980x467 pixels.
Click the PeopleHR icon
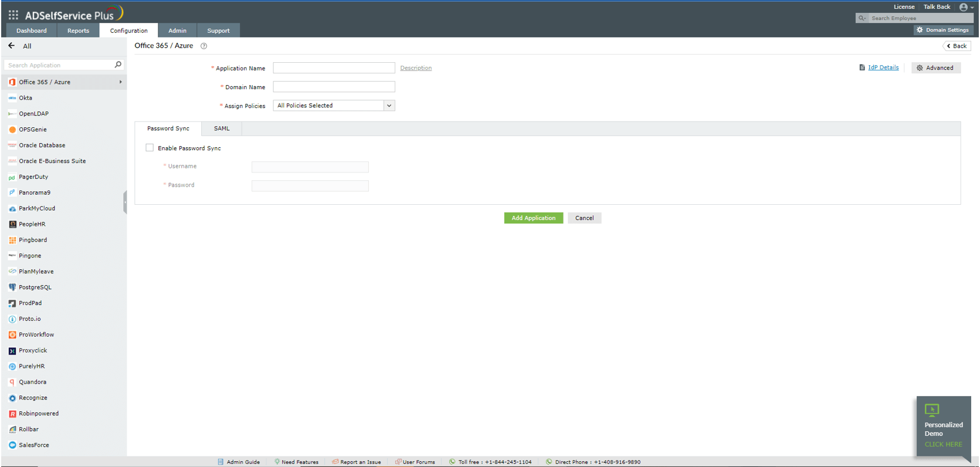pyautogui.click(x=12, y=224)
